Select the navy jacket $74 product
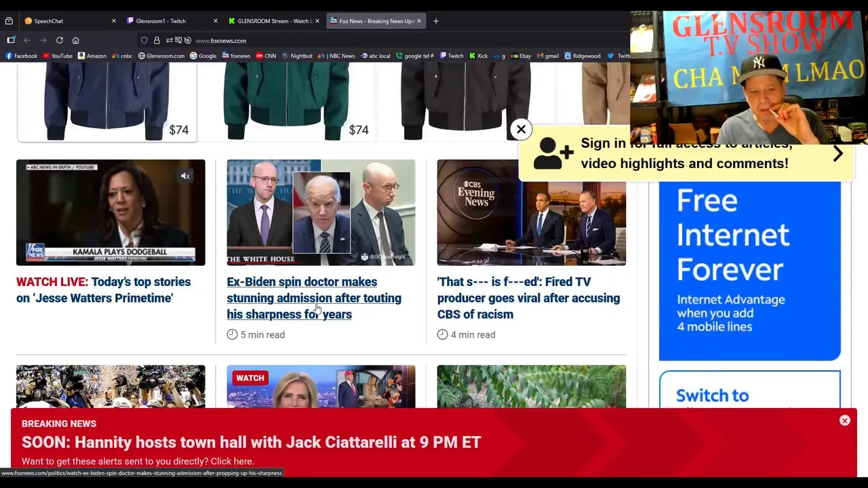The height and width of the screenshot is (488, 868). click(106, 103)
